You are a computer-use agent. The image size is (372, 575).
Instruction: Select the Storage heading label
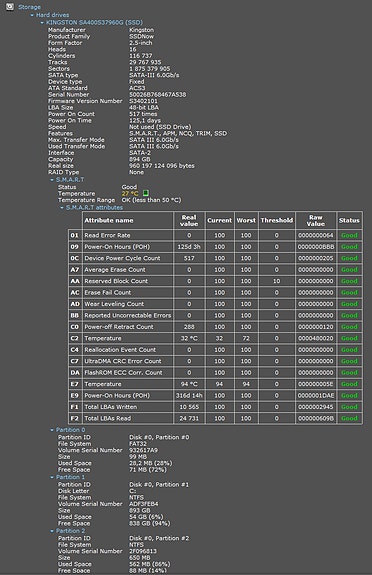(x=29, y=7)
